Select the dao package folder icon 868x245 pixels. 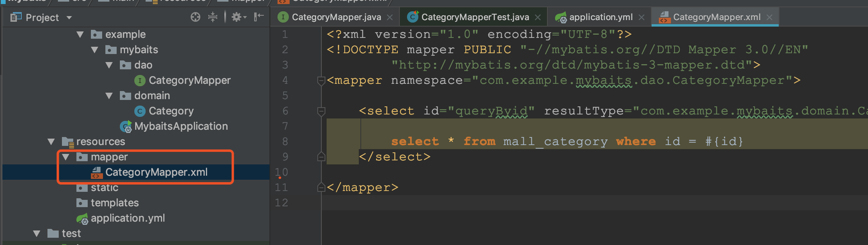pyautogui.click(x=125, y=65)
